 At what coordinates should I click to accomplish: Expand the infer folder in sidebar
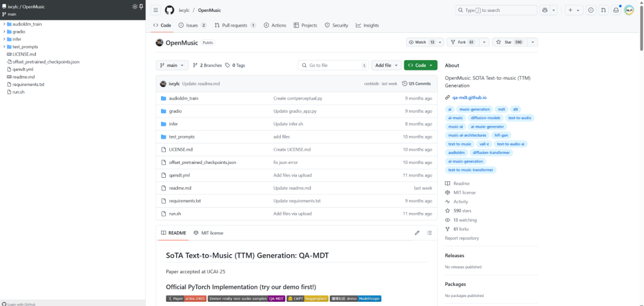(x=4, y=39)
